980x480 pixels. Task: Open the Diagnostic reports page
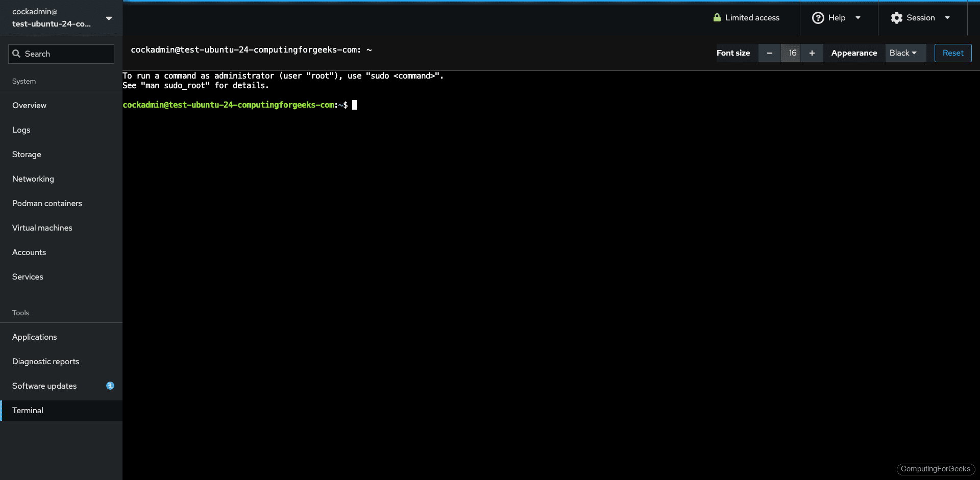pyautogui.click(x=45, y=361)
